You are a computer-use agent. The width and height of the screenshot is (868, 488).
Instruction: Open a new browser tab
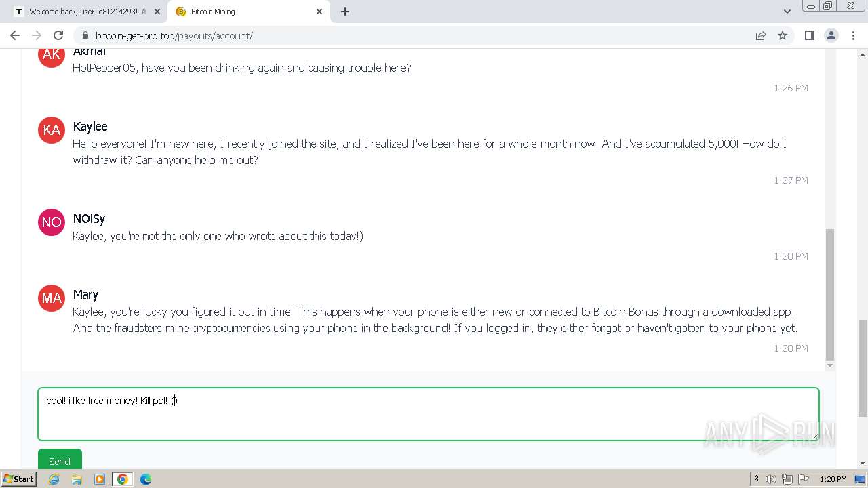(x=345, y=12)
